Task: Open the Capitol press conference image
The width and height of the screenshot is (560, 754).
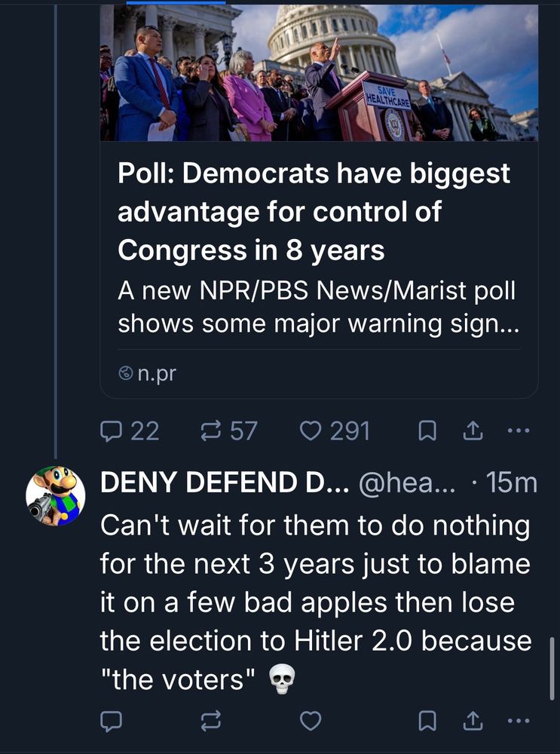Action: tap(319, 73)
